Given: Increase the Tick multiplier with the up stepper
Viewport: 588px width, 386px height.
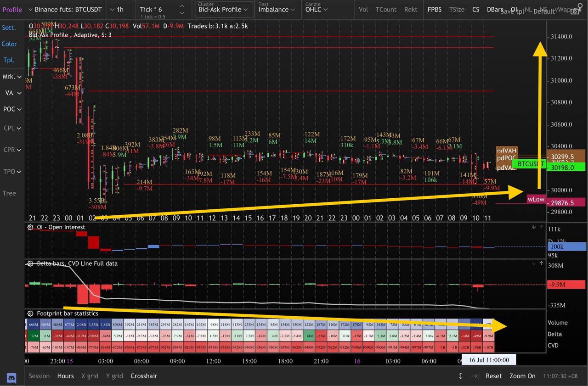Looking at the screenshot, I should [x=182, y=6].
